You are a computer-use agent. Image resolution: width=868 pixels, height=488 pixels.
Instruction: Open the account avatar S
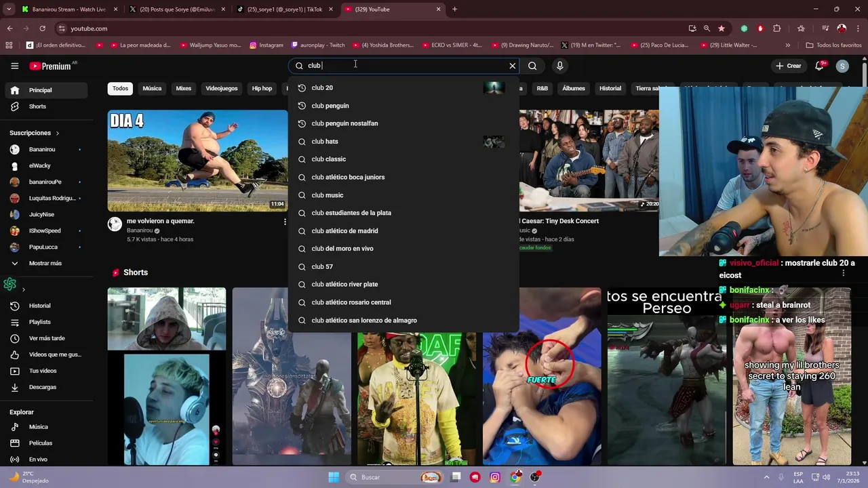click(x=842, y=66)
